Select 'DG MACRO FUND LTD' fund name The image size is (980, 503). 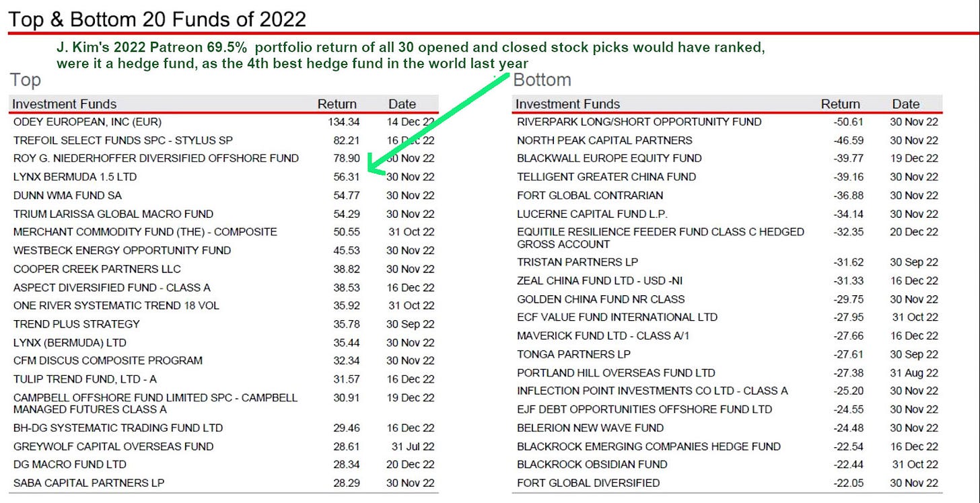[70, 464]
